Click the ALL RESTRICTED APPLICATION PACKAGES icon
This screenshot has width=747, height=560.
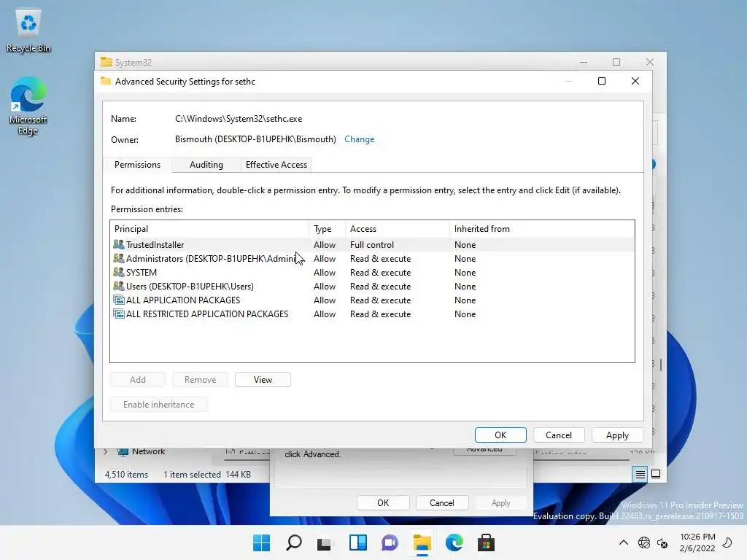pos(119,314)
